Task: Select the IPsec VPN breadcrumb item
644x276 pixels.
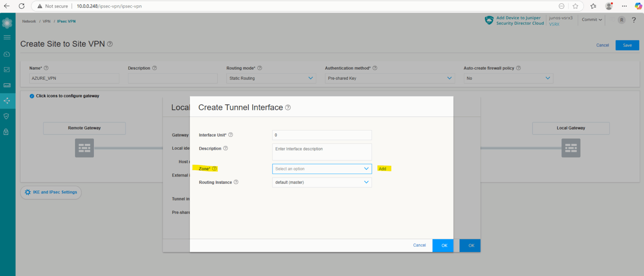Action: tap(66, 21)
